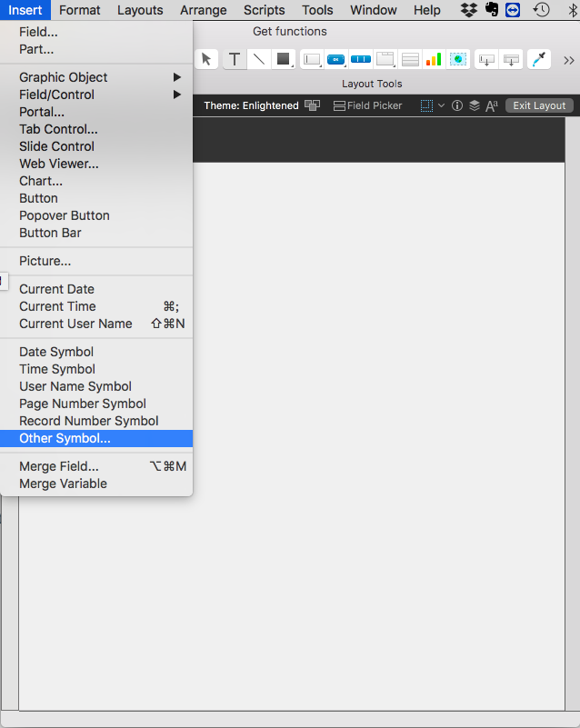
Task: Insert Page Number Symbol
Action: coord(96,404)
